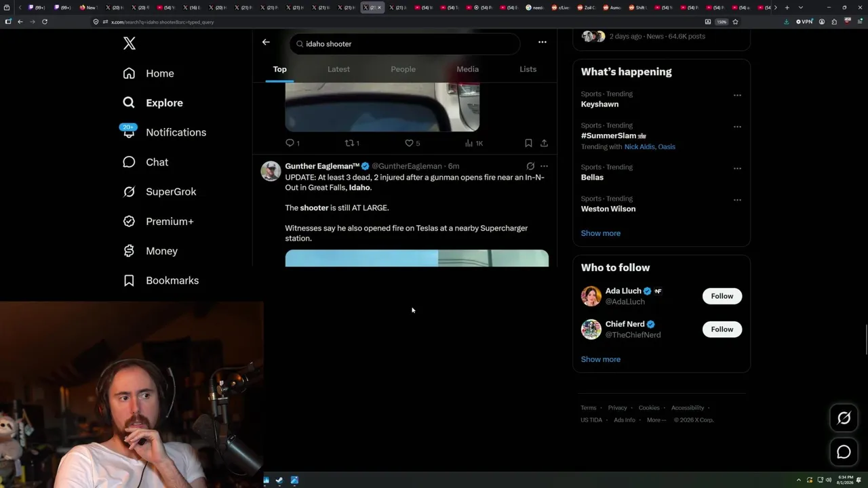This screenshot has height=488, width=868.
Task: Expand the More footer menu
Action: click(x=656, y=420)
